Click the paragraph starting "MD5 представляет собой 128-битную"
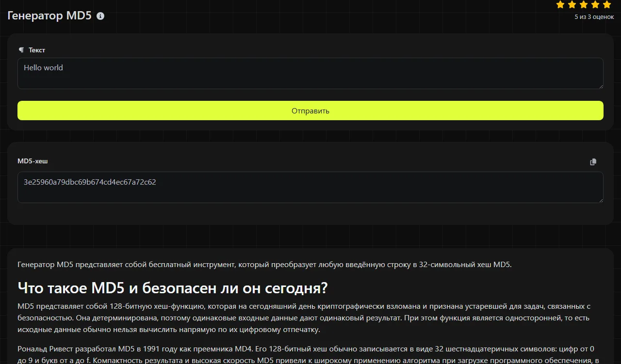The width and height of the screenshot is (621, 364). coord(304,318)
